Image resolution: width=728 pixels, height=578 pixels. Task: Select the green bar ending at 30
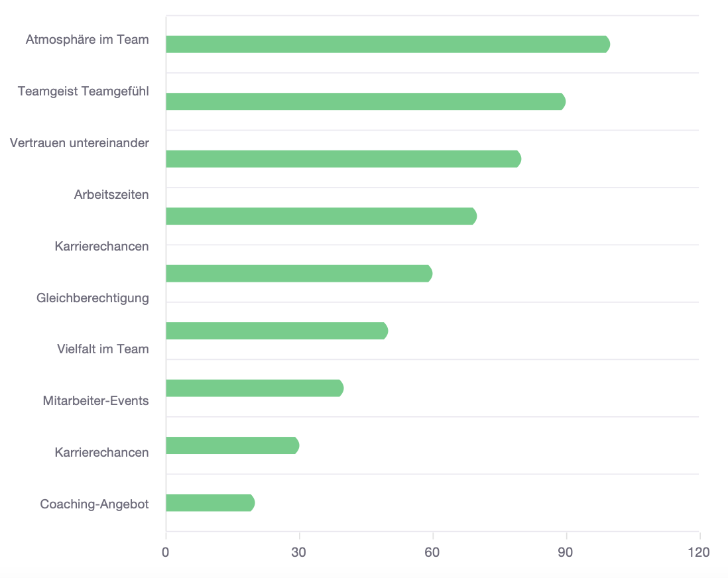point(232,445)
